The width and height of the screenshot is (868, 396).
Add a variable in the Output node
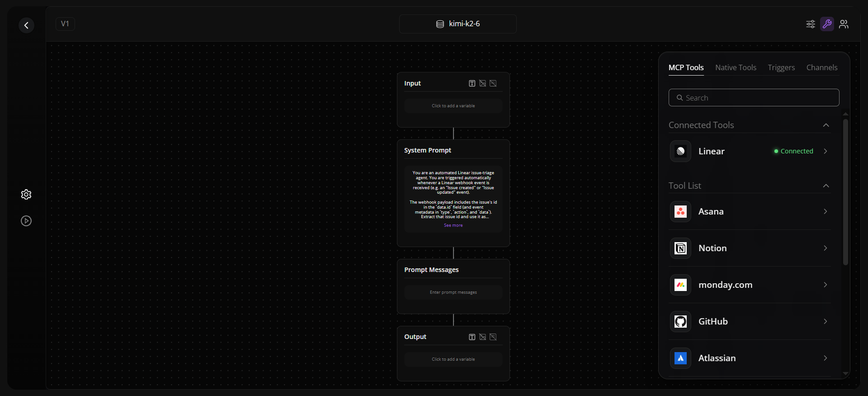click(x=453, y=359)
